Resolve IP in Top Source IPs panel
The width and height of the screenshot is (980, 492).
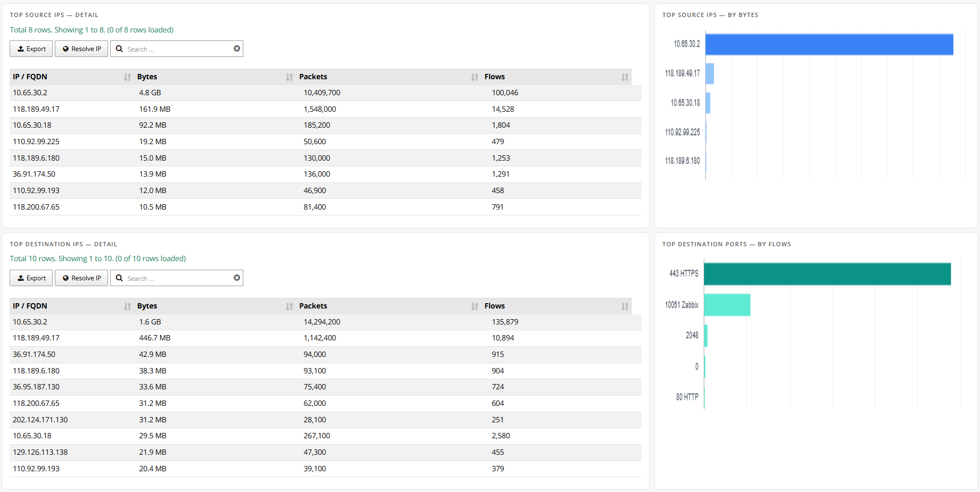click(x=81, y=49)
